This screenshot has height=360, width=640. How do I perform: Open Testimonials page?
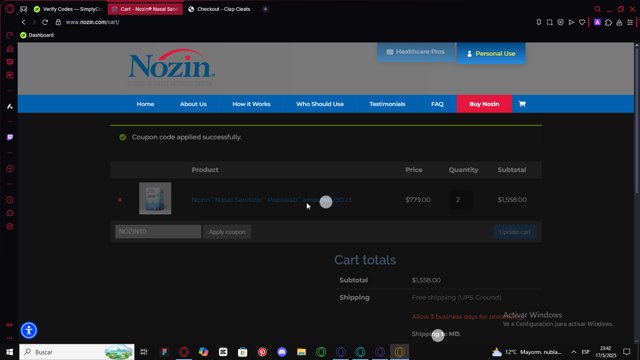[387, 104]
